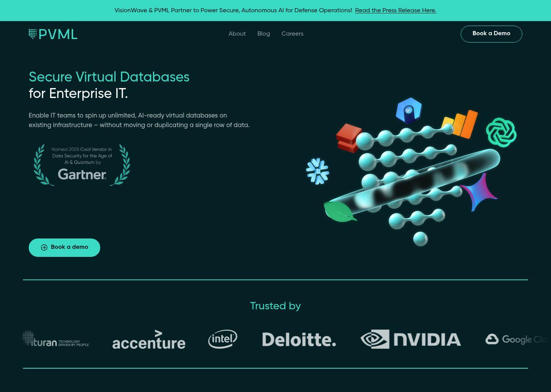The height and width of the screenshot is (392, 551).
Task: Click the red Databricks stacked icon
Action: pos(349,138)
